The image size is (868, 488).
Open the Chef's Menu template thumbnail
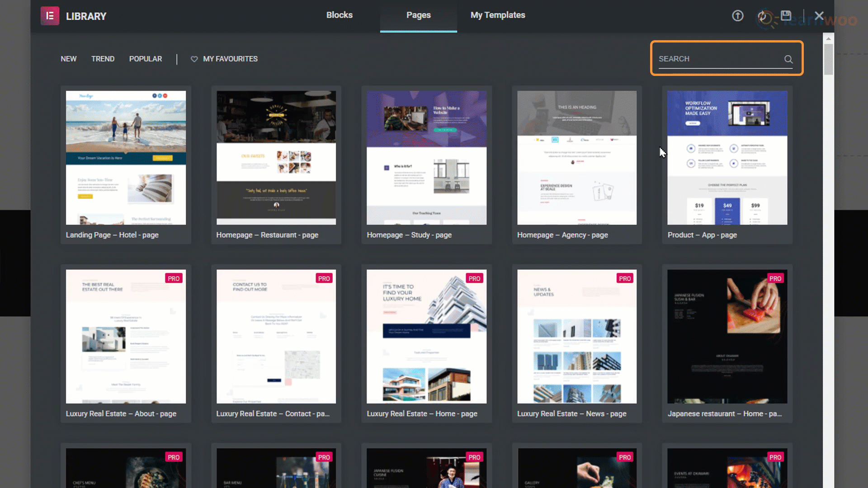[126, 468]
